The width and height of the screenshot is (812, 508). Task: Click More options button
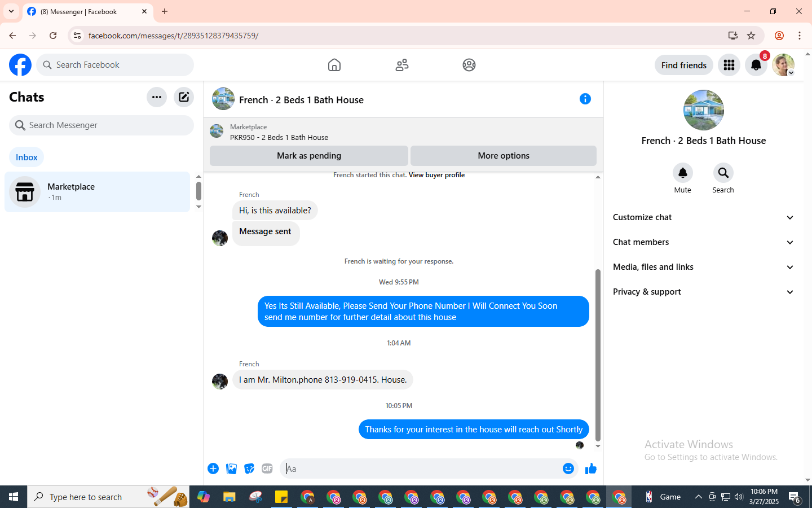click(x=504, y=156)
